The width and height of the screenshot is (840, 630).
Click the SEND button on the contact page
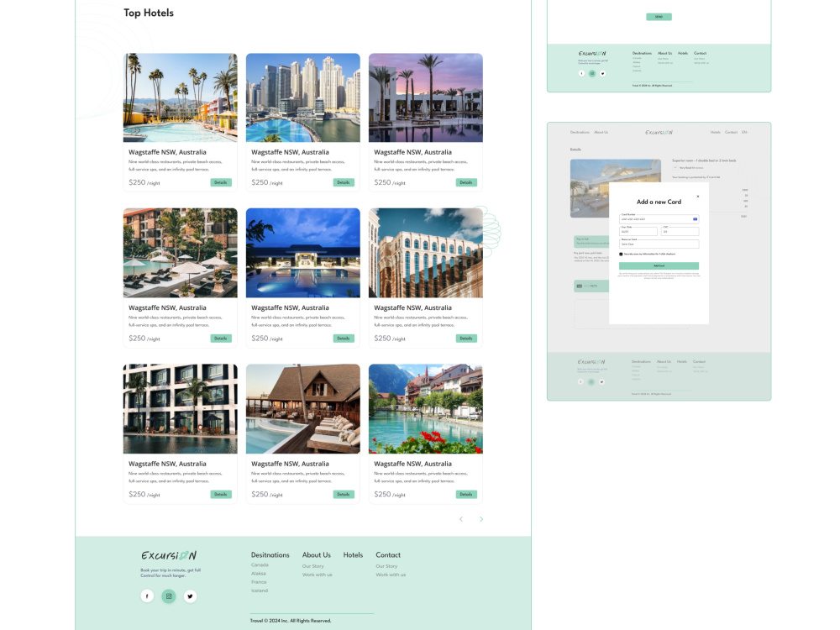(x=659, y=17)
